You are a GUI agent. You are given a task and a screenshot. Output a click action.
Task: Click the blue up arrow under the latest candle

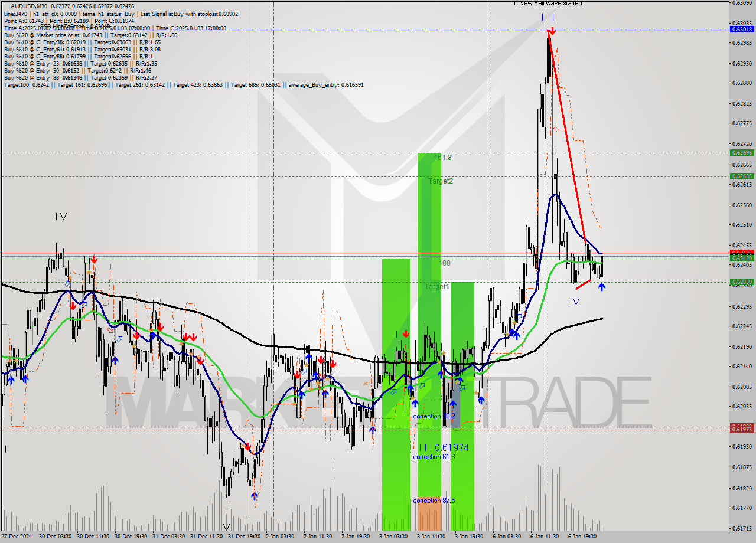(601, 287)
